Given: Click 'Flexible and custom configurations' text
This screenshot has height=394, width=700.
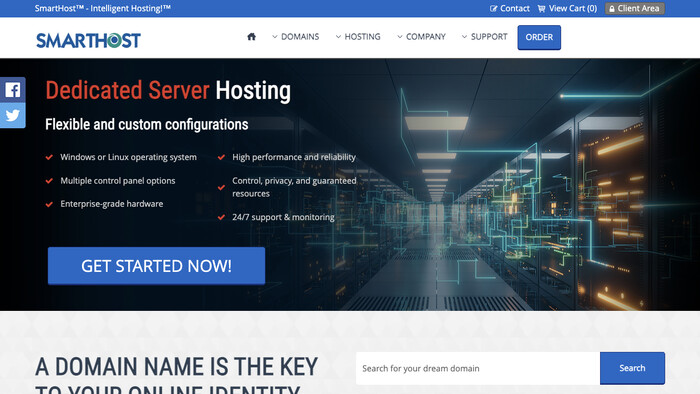Looking at the screenshot, I should 146,124.
